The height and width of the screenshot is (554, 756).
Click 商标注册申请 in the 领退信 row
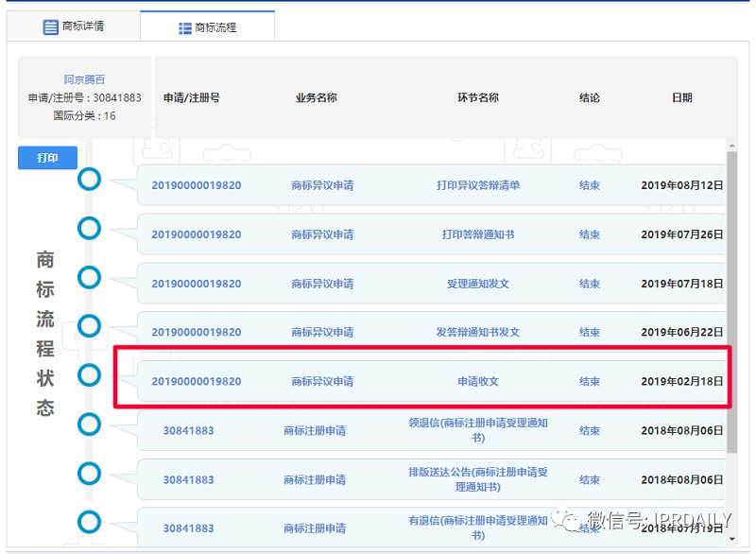[314, 431]
